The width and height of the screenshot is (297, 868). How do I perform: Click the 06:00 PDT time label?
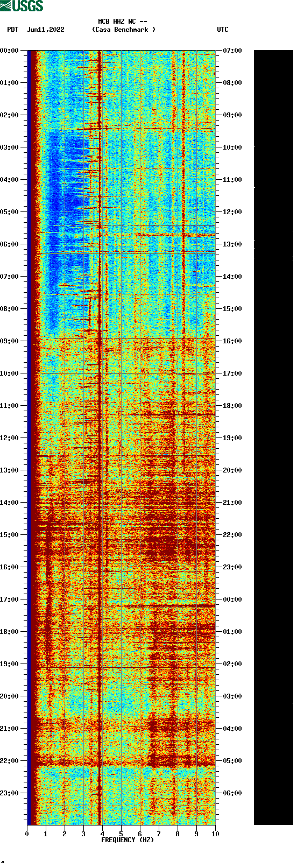[x=10, y=244]
